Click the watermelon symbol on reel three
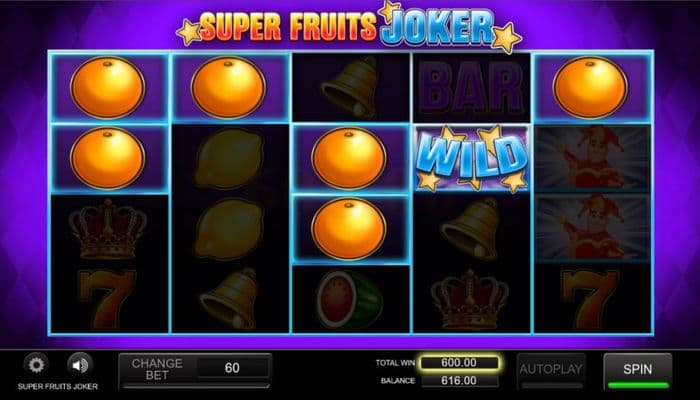This screenshot has width=700, height=400. [350, 299]
